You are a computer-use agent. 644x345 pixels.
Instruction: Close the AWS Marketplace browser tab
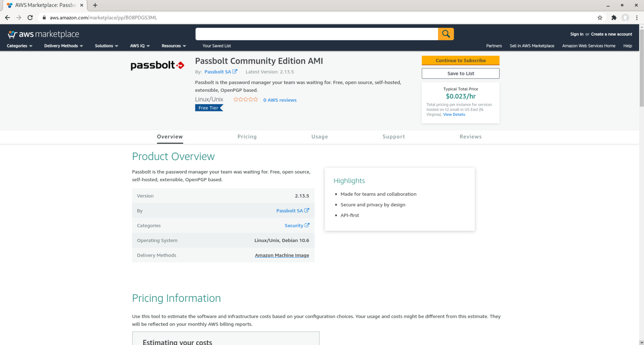82,5
